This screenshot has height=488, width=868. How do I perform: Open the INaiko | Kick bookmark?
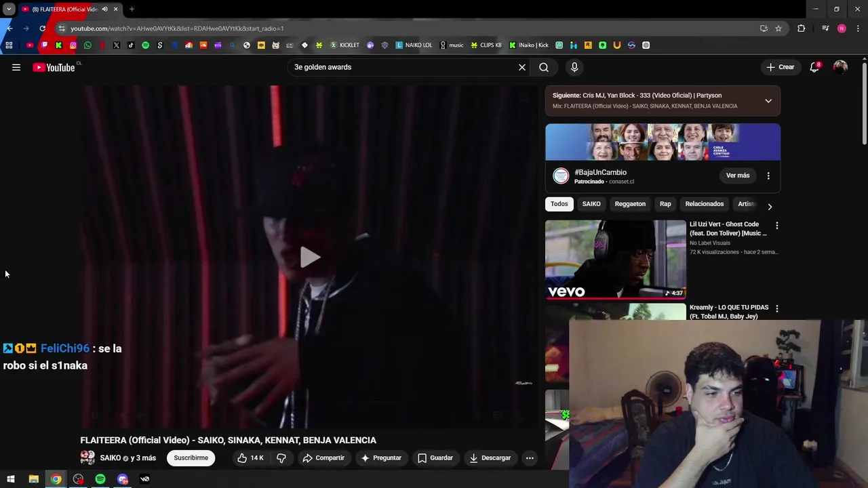tap(528, 45)
